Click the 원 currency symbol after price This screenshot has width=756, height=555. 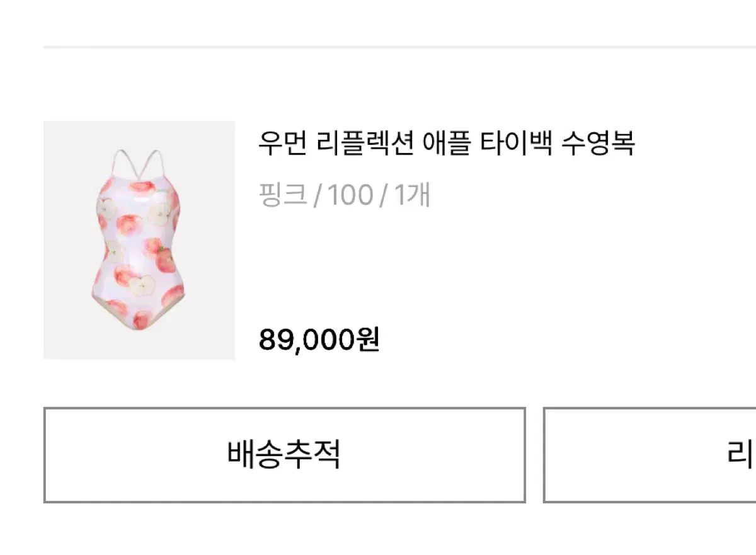pos(368,340)
